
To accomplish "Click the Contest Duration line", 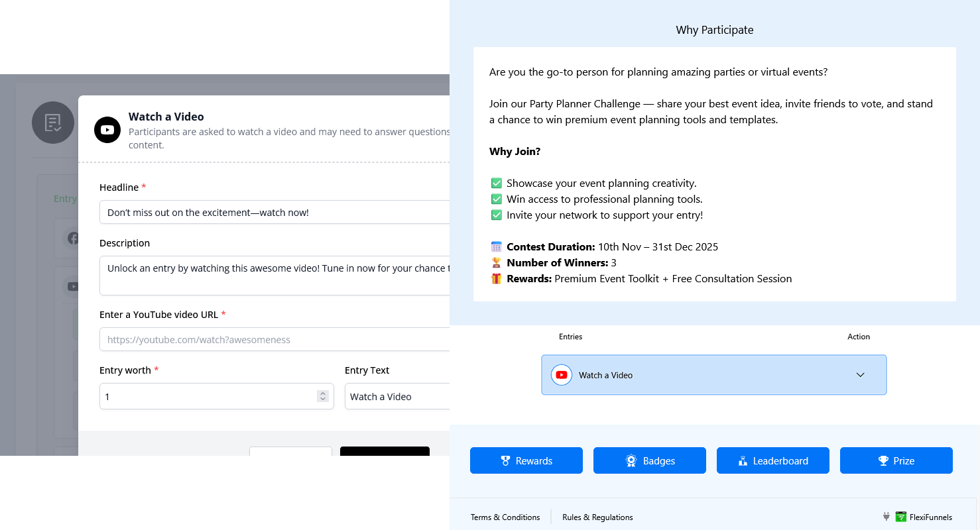I will 604,246.
